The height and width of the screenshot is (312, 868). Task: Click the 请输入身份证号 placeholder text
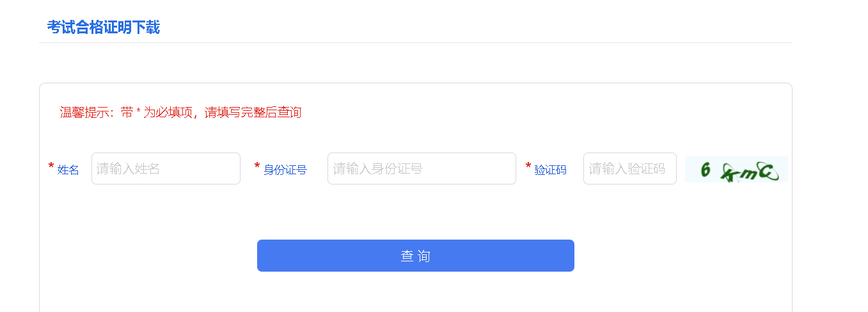point(378,168)
